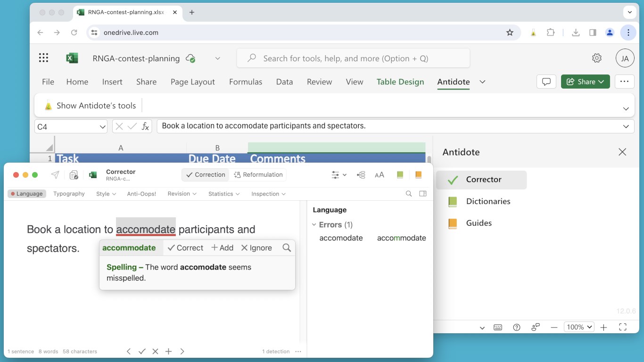The width and height of the screenshot is (644, 362).
Task: Open the Excel app launcher grid
Action: [x=43, y=58]
